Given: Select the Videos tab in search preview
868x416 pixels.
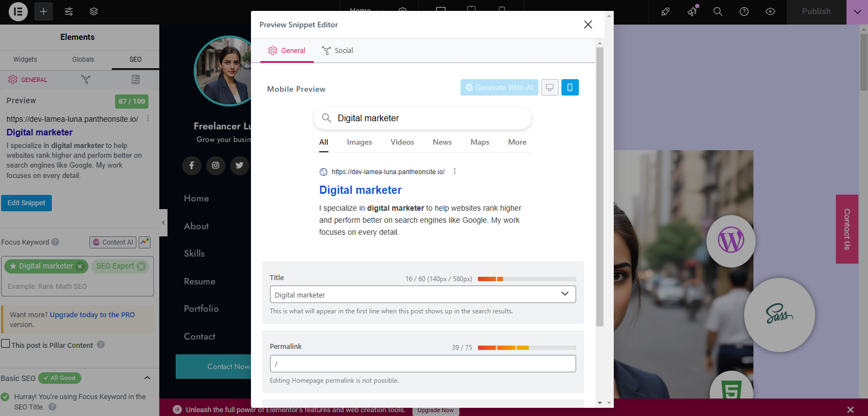Looking at the screenshot, I should click(402, 142).
